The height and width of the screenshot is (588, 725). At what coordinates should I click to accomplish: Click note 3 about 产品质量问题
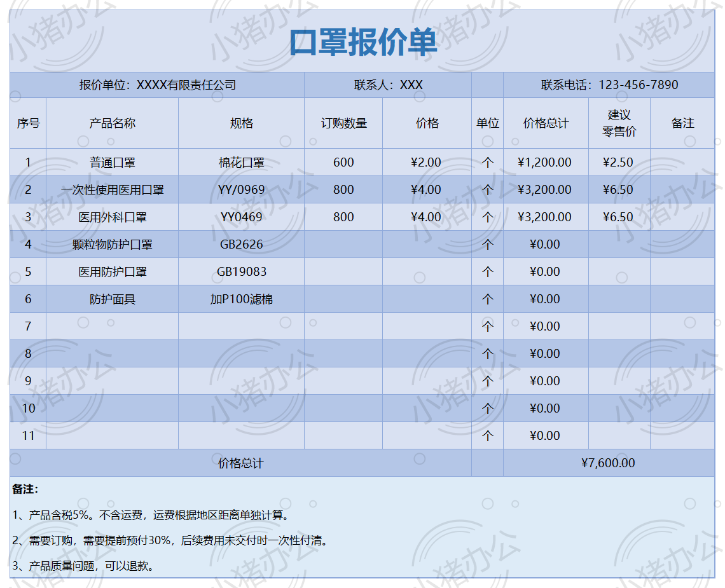84,566
